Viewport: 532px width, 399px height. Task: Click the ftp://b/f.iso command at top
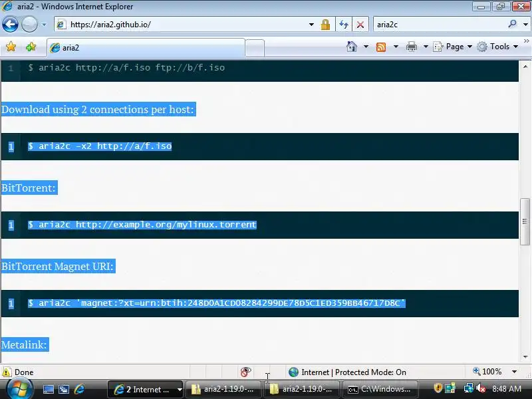[x=126, y=68]
